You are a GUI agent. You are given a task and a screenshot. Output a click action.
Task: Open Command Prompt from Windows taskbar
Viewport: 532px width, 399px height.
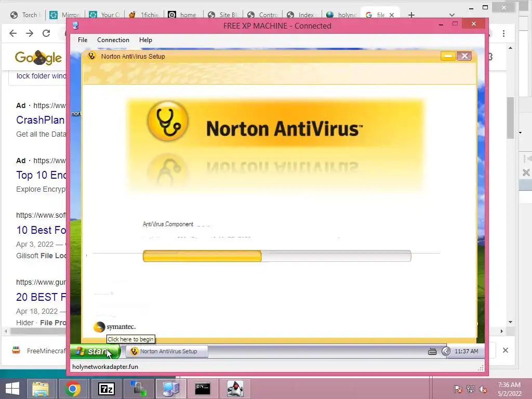(x=203, y=389)
